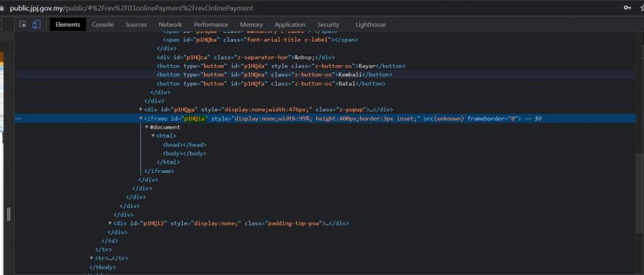The height and width of the screenshot is (275, 644).
Task: Open the ellipsis menu beside iframe row
Action: [x=18, y=118]
